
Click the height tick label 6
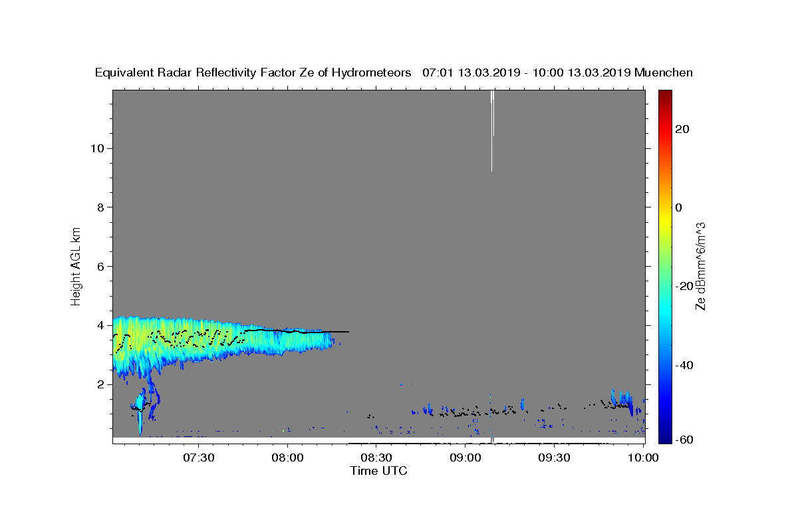99,267
